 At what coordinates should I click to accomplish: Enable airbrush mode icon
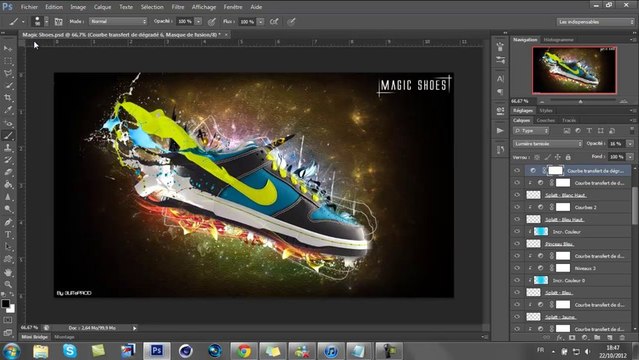[274, 22]
